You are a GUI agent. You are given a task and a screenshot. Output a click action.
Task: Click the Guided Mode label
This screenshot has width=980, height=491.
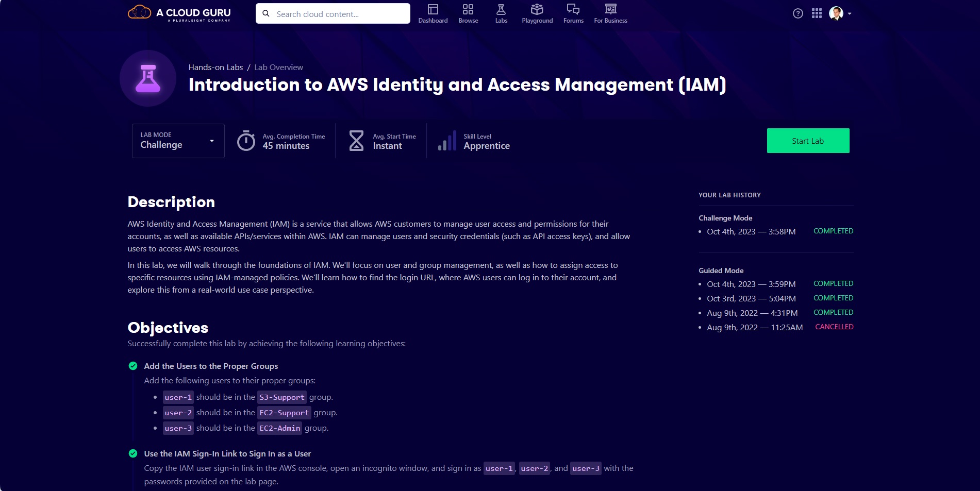click(x=721, y=270)
